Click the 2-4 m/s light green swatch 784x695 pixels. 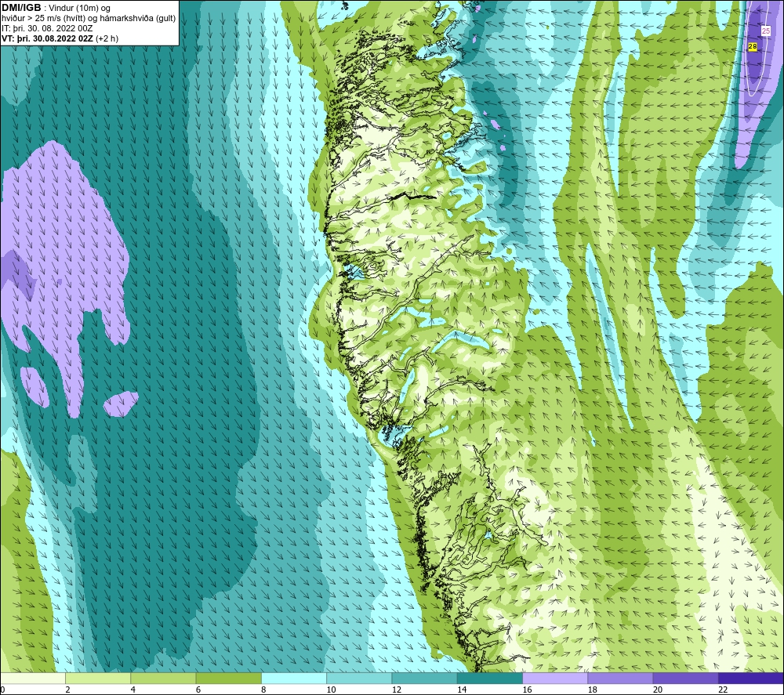point(98,678)
